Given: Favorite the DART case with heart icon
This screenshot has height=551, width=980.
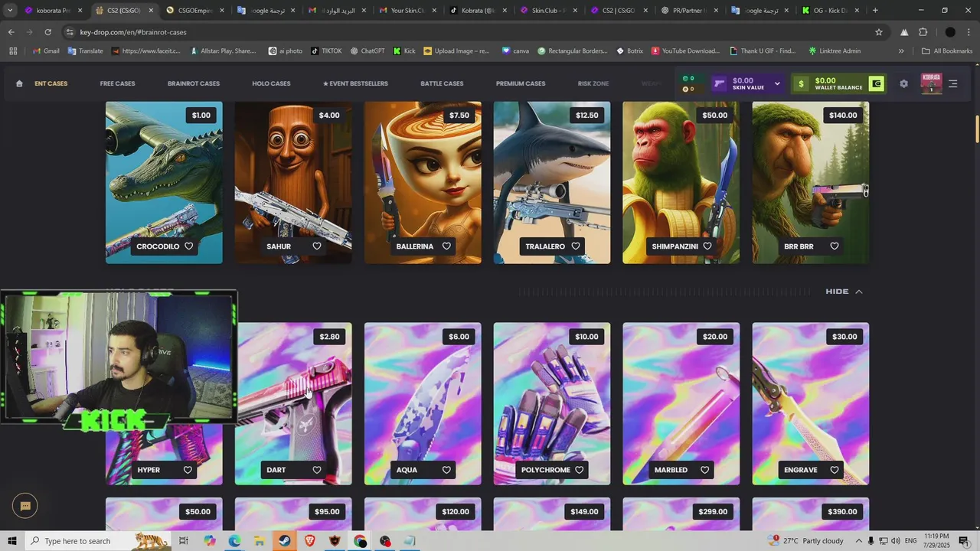Looking at the screenshot, I should click(317, 470).
